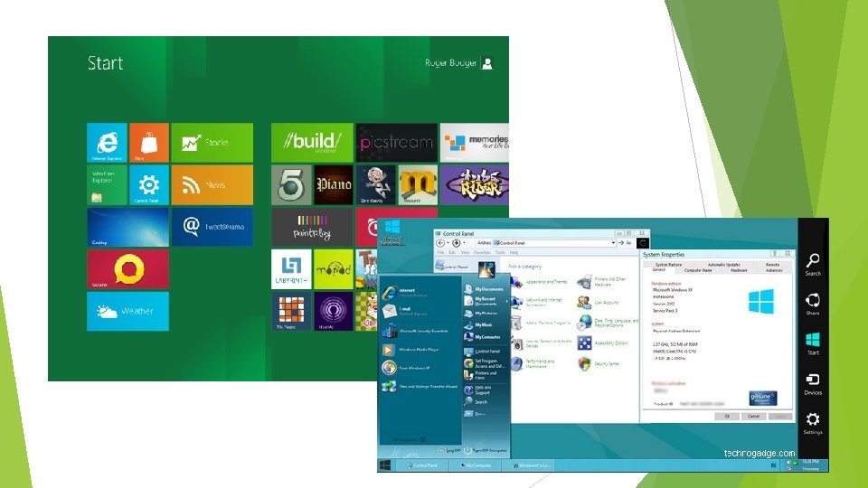The width and height of the screenshot is (868, 488).
Task: Open the Roger Badger user account menu
Action: point(458,63)
